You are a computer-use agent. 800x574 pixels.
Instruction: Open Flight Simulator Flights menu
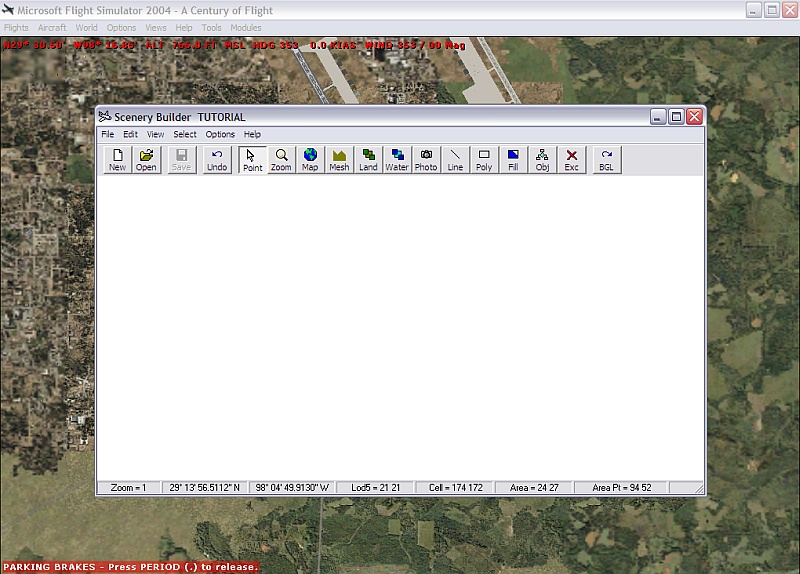16,28
